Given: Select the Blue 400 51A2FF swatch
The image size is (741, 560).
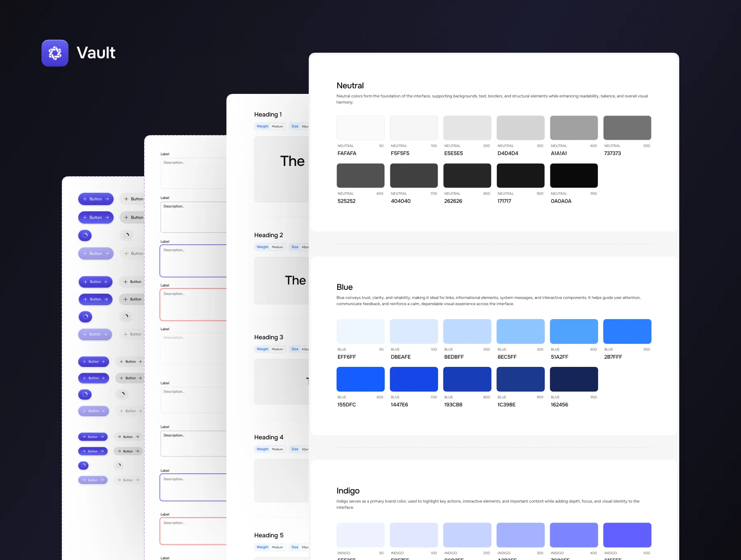Looking at the screenshot, I should click(574, 331).
